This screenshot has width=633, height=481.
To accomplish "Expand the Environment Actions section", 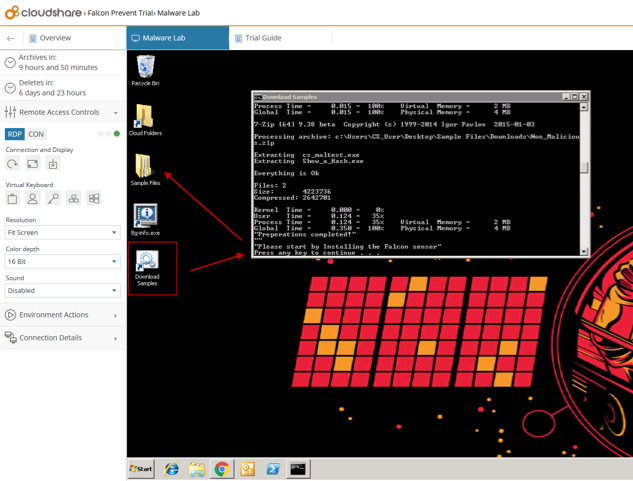I will click(62, 315).
